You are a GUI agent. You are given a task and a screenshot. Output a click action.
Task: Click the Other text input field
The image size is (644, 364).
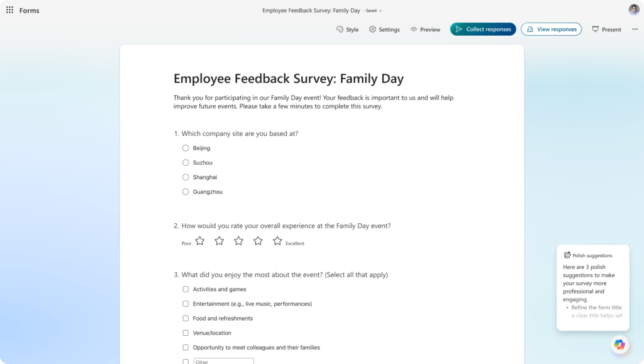point(224,361)
